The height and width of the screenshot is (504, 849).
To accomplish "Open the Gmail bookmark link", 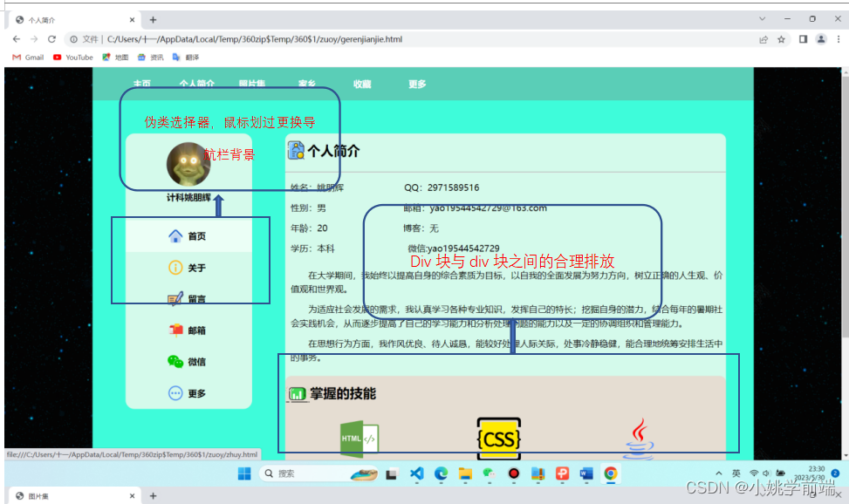I will click(x=27, y=57).
